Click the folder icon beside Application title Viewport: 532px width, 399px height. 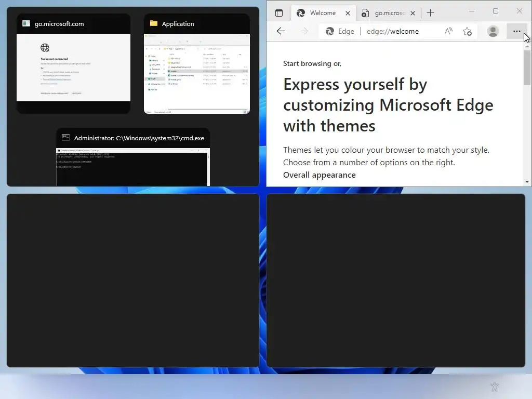point(154,23)
